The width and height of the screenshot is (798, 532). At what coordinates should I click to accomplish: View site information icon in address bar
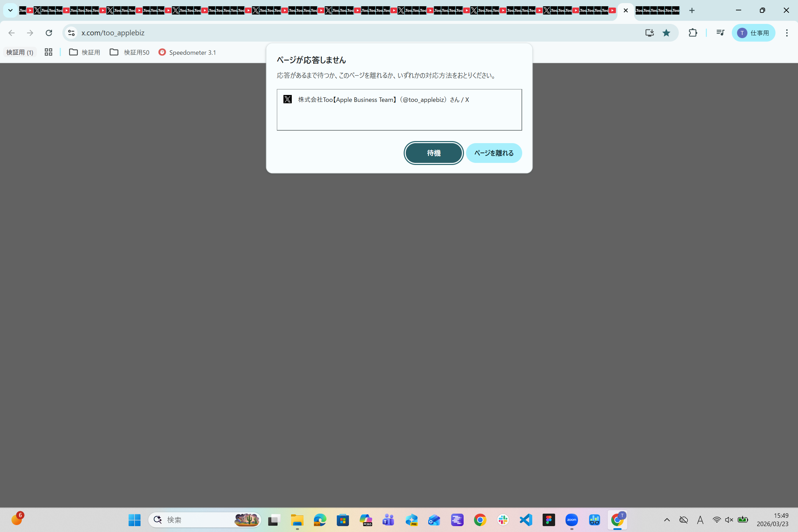pos(71,33)
